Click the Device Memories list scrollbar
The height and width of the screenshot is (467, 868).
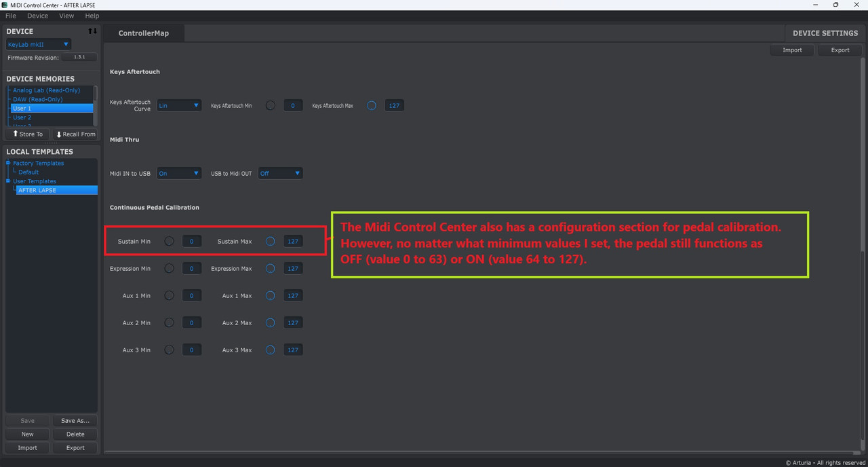(x=96, y=105)
